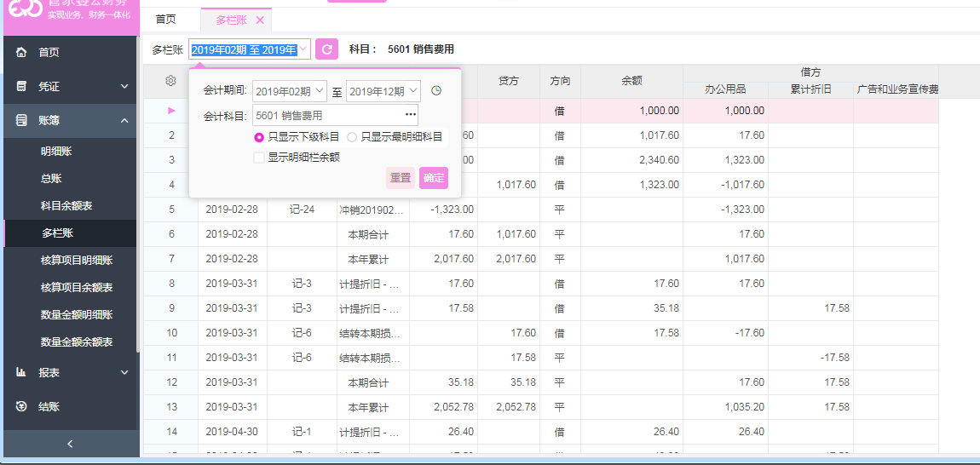Screen dimensions: 980x465
Task: Open 明细账 in the sidebar
Action: click(57, 152)
